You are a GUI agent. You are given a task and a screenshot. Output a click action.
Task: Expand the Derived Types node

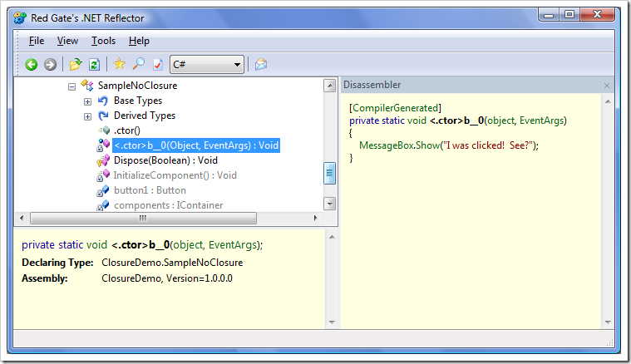pyautogui.click(x=87, y=116)
